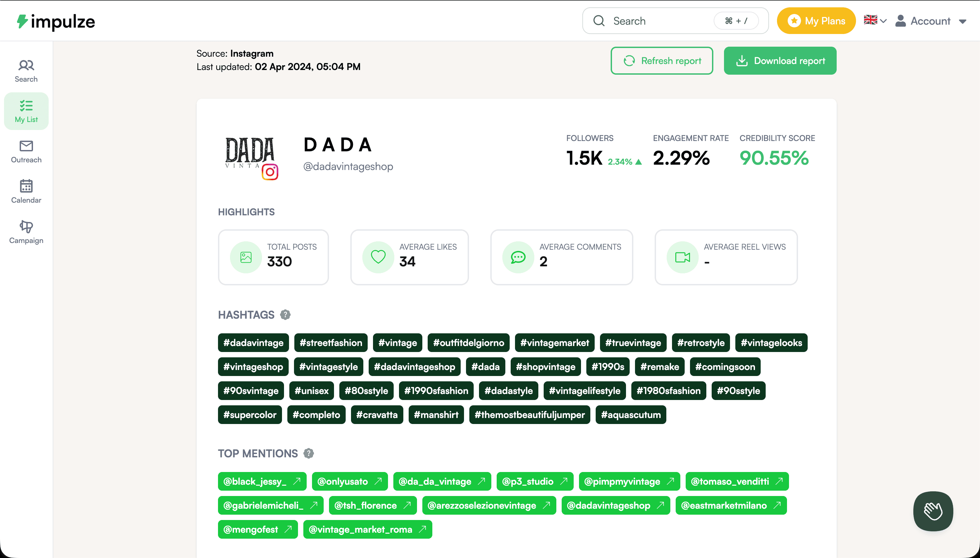Click the Instagram badge on the profile picture

click(270, 172)
